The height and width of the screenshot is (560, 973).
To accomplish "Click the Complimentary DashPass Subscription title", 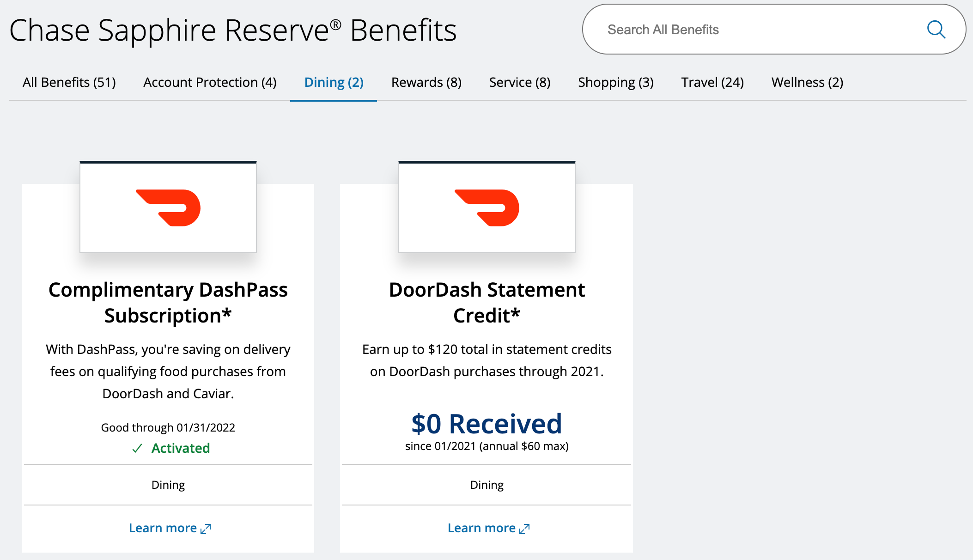I will (x=168, y=303).
